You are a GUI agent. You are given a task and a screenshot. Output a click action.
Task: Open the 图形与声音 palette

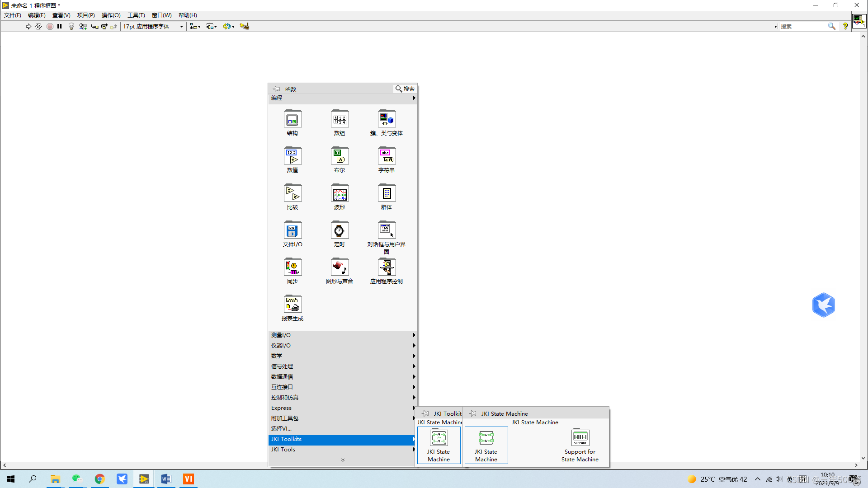340,271
